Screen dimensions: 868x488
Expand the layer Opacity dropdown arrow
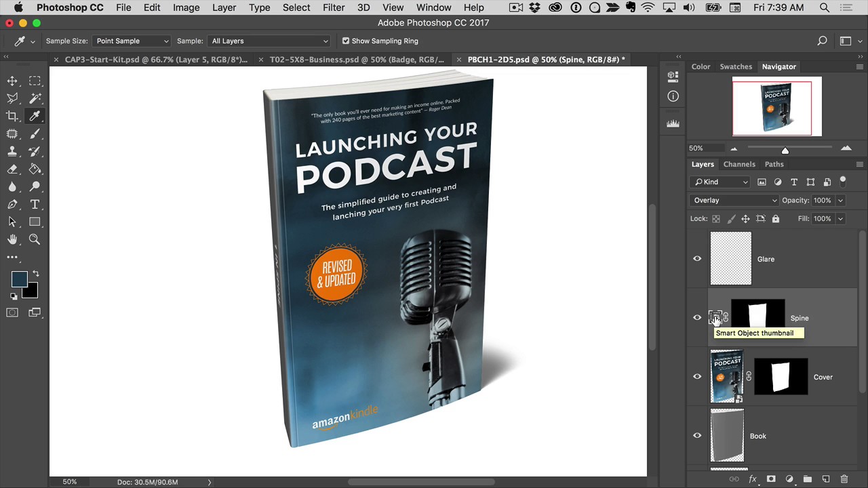pyautogui.click(x=840, y=201)
